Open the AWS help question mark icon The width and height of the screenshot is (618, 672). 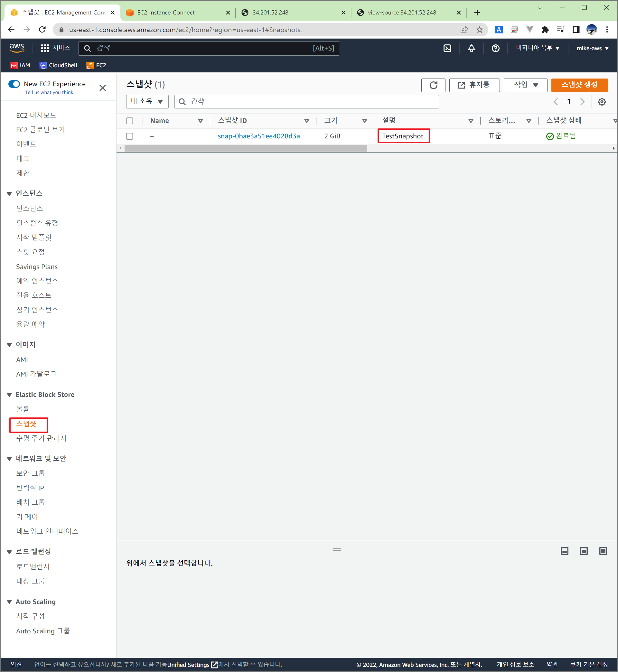(495, 48)
